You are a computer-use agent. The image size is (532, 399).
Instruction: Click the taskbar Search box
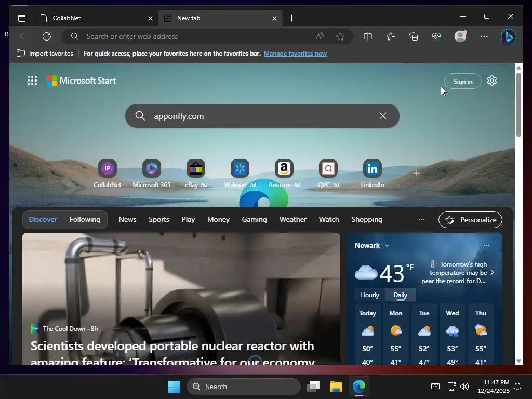coord(244,387)
